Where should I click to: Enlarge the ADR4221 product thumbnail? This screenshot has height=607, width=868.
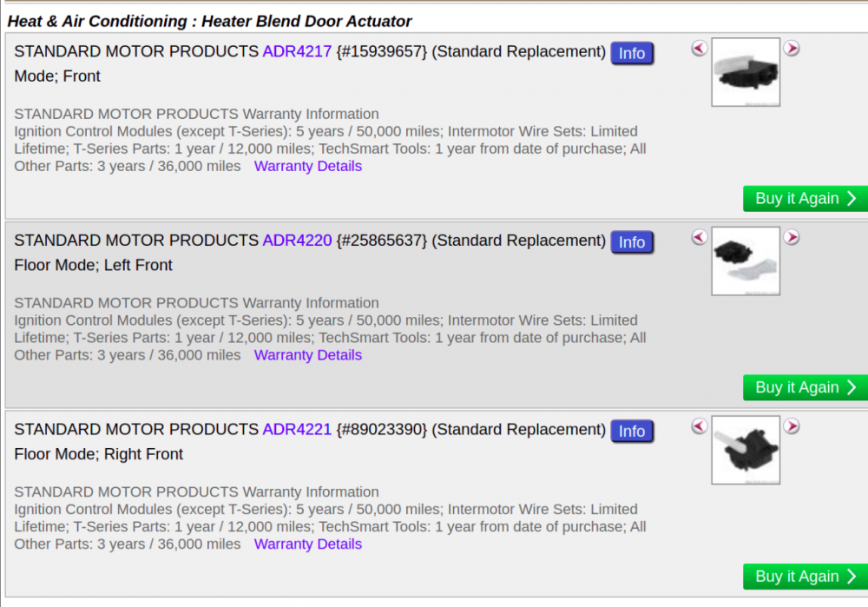pyautogui.click(x=746, y=450)
